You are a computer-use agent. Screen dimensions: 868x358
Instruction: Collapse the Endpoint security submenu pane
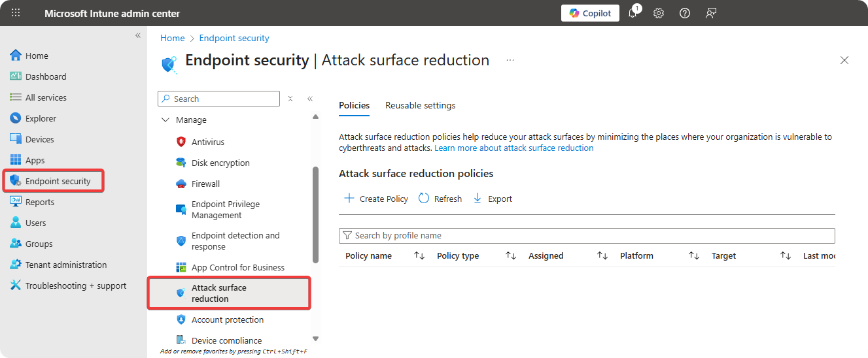pyautogui.click(x=310, y=99)
